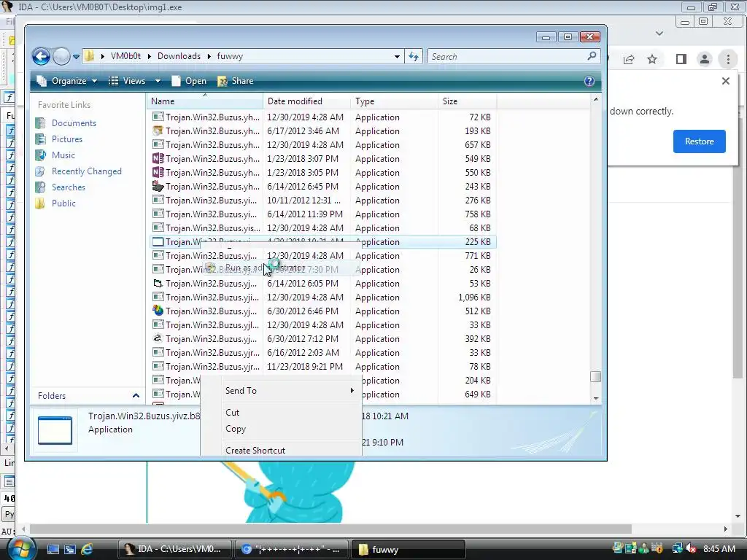
Task: Select the file dated 10/11/2012
Action: 323,201
